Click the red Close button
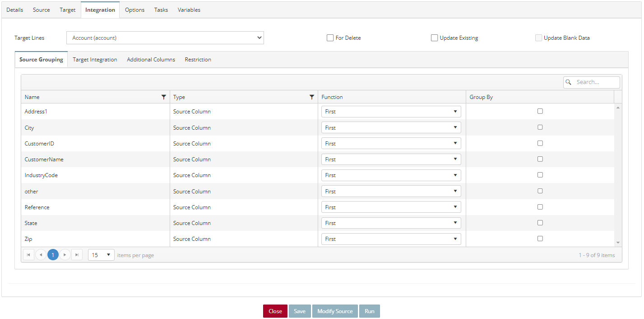Screen dimensions: 644x319 pos(275,311)
